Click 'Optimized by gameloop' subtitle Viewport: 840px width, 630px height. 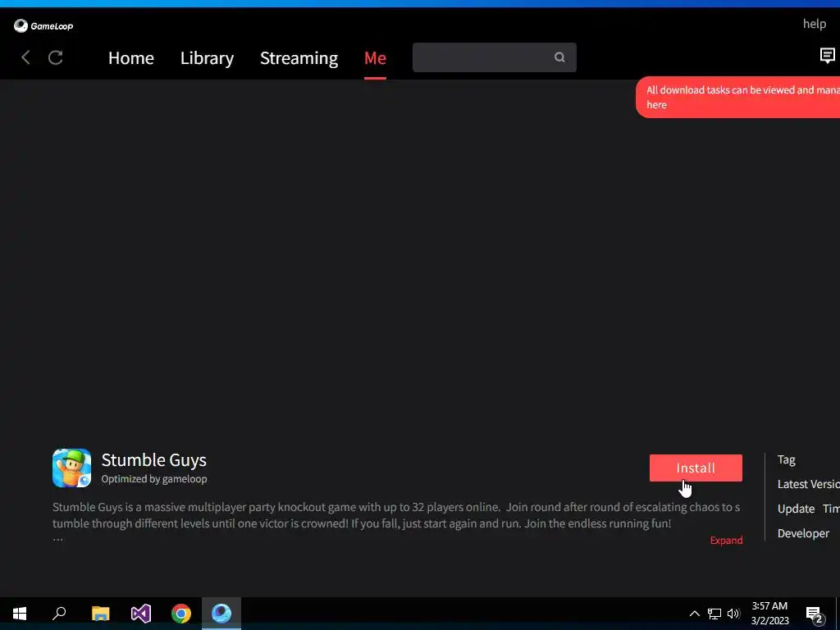coord(154,479)
